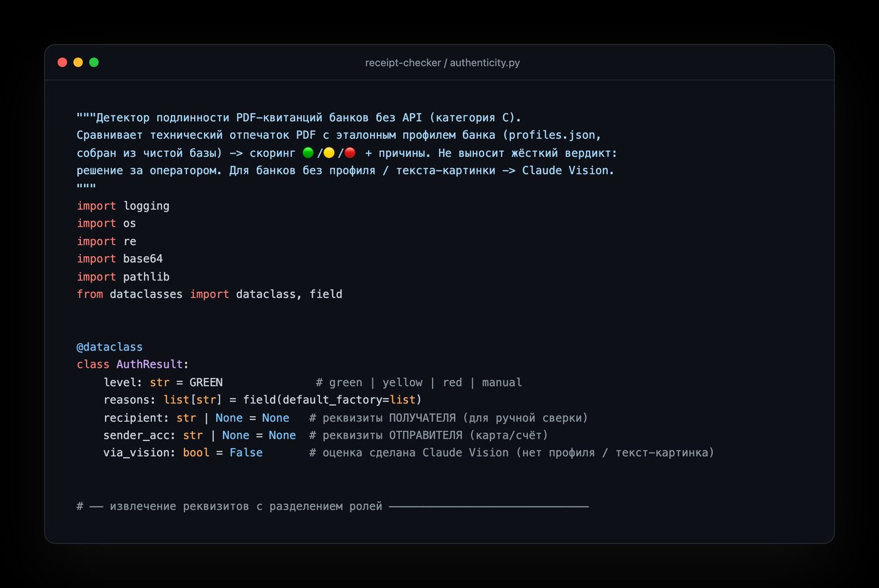Click the docstring line starting "Сравнивает технический отпечаток"
879x588 pixels.
point(339,135)
